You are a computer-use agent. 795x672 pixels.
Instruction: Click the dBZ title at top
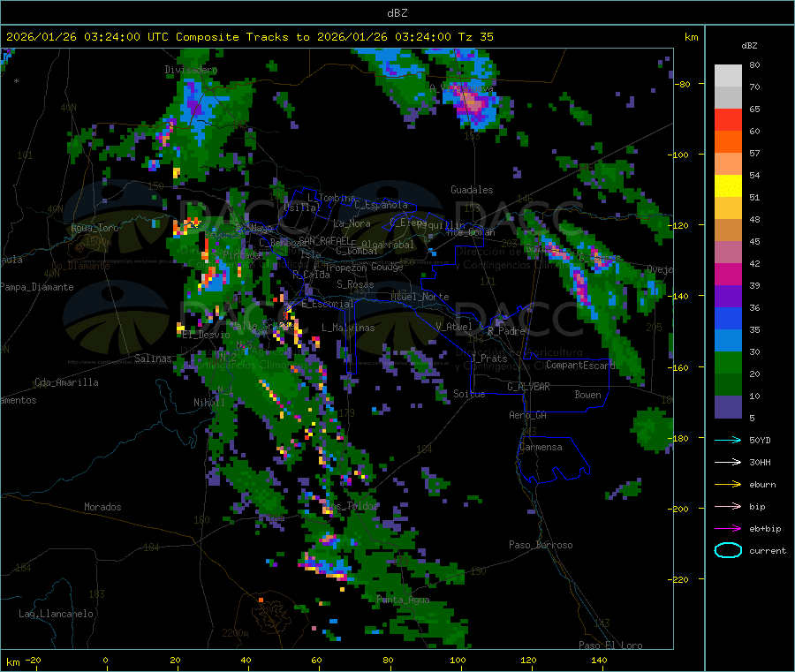pos(397,12)
